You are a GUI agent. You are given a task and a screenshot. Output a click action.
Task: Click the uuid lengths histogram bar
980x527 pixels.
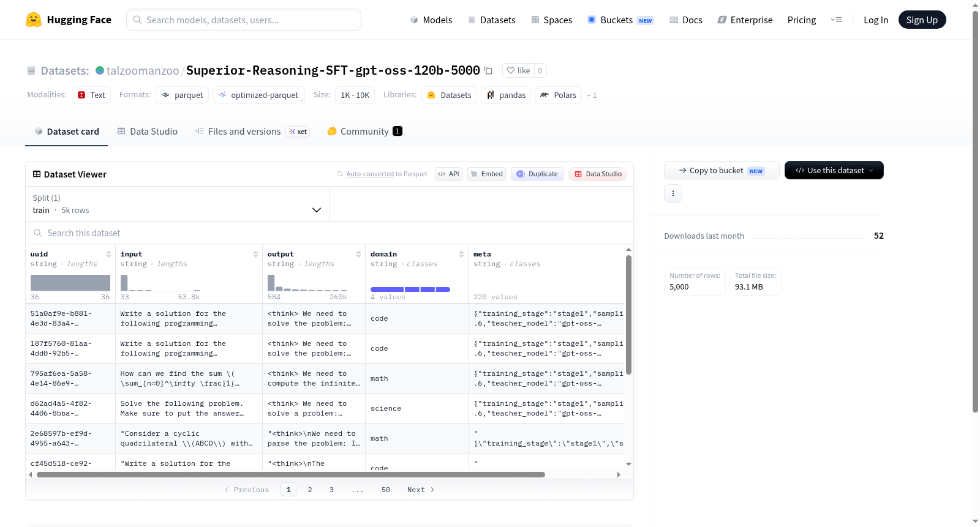point(70,283)
